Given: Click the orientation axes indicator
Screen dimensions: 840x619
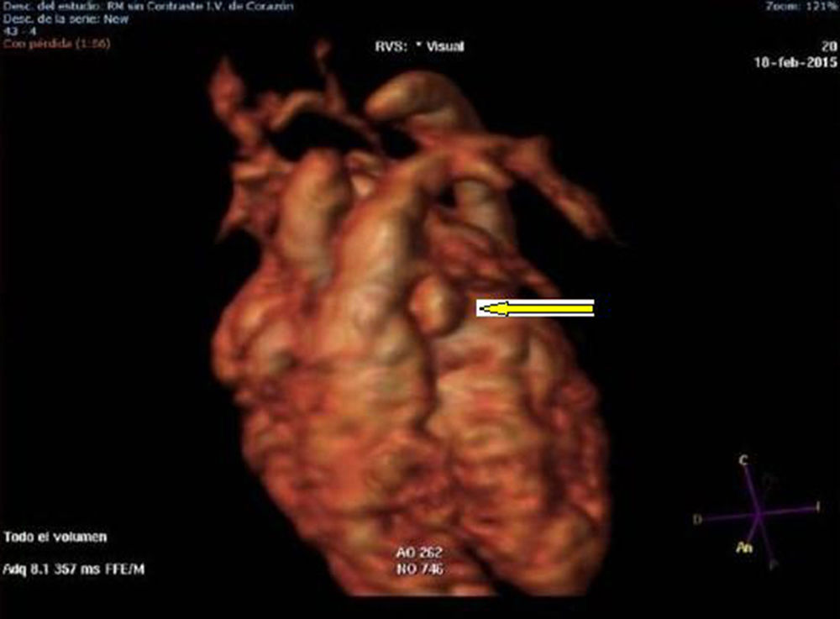Looking at the screenshot, I should point(757,514).
